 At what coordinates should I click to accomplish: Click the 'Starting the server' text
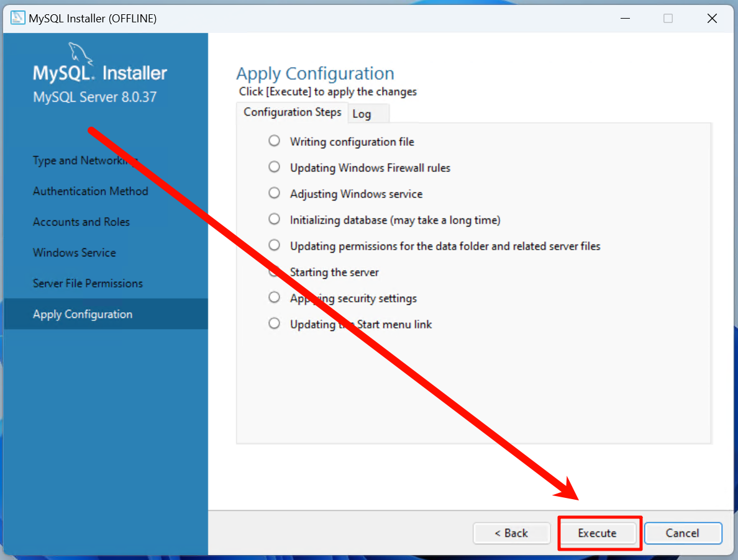334,273
